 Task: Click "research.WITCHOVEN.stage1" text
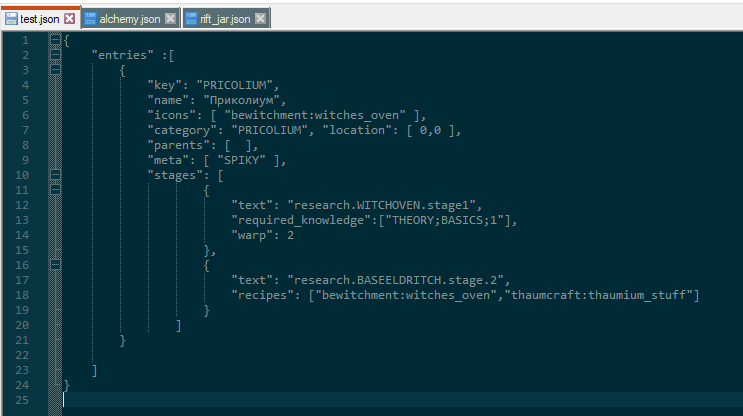pyautogui.click(x=381, y=205)
